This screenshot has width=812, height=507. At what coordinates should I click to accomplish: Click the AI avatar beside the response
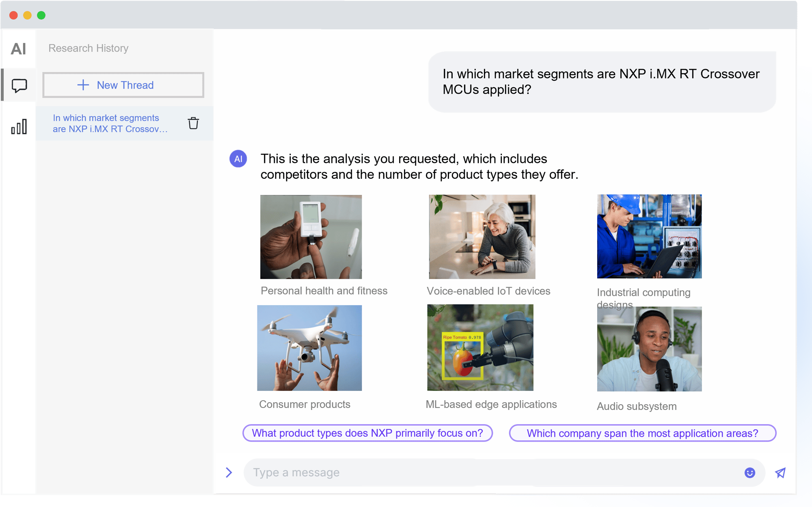(x=238, y=159)
